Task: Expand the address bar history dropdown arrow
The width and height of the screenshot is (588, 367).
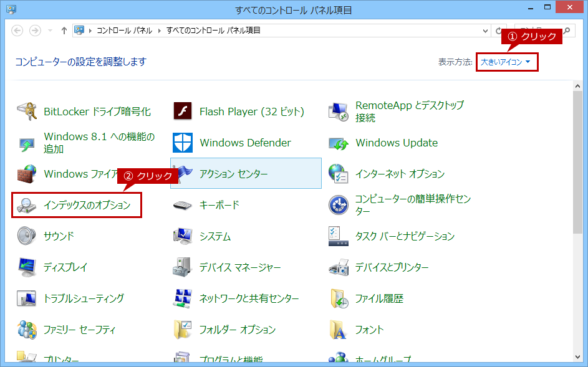Action: point(485,31)
